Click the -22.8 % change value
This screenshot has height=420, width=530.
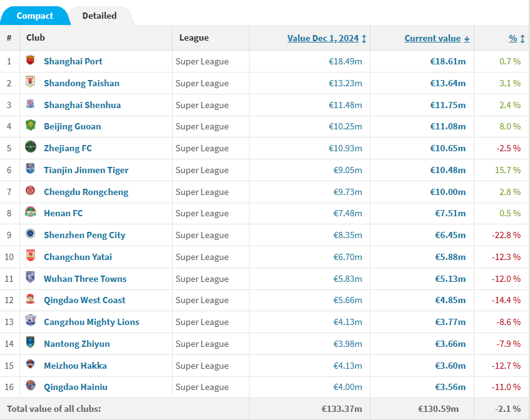[x=506, y=236]
